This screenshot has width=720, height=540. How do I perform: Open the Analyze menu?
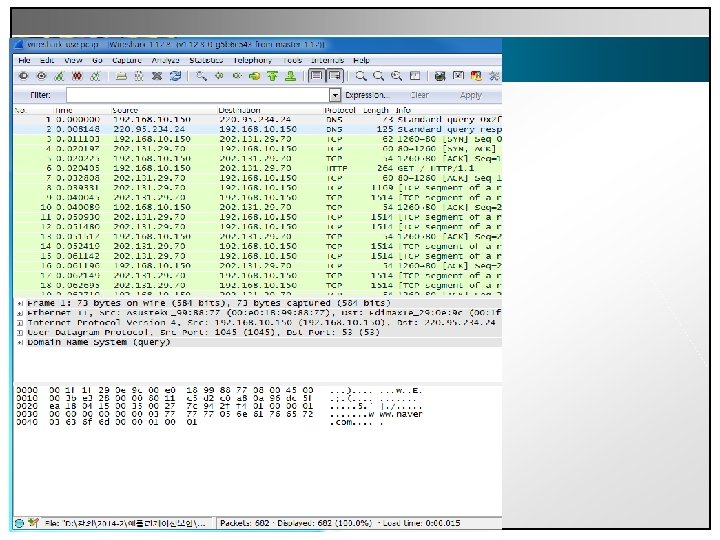coord(165,60)
